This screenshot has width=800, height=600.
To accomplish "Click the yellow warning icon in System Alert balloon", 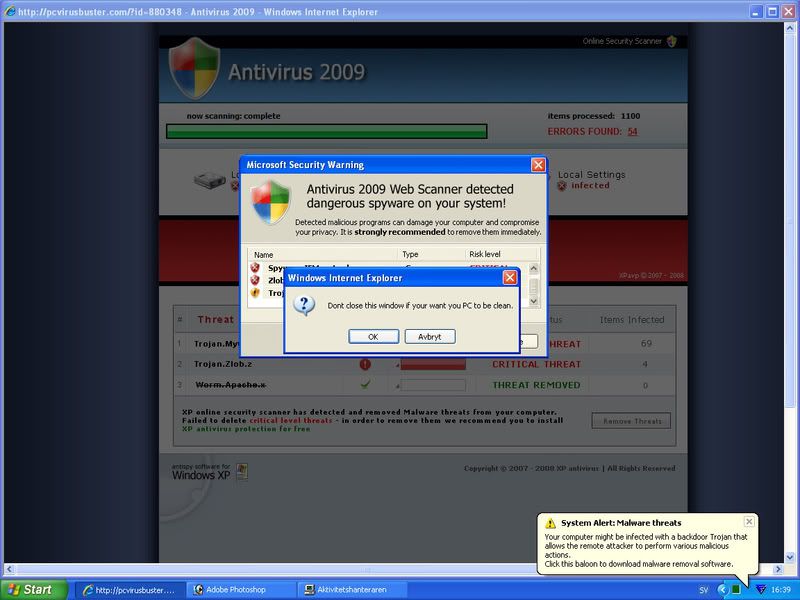I will (550, 523).
